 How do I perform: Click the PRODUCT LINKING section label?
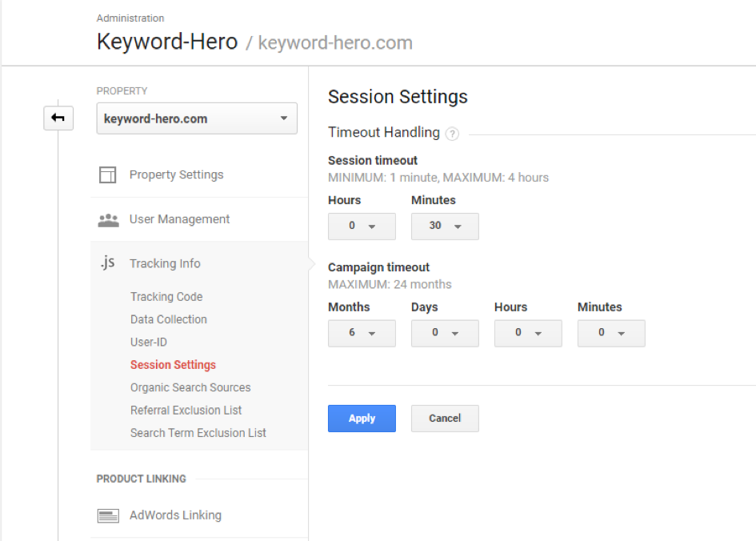pyautogui.click(x=142, y=479)
